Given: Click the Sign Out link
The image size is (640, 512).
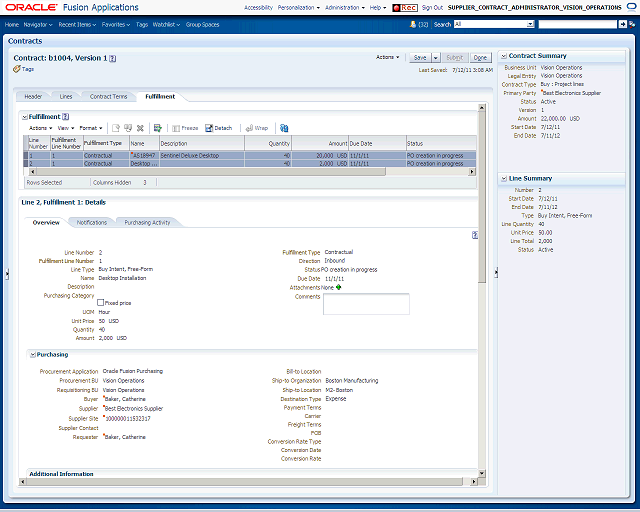Looking at the screenshot, I should pos(432,8).
